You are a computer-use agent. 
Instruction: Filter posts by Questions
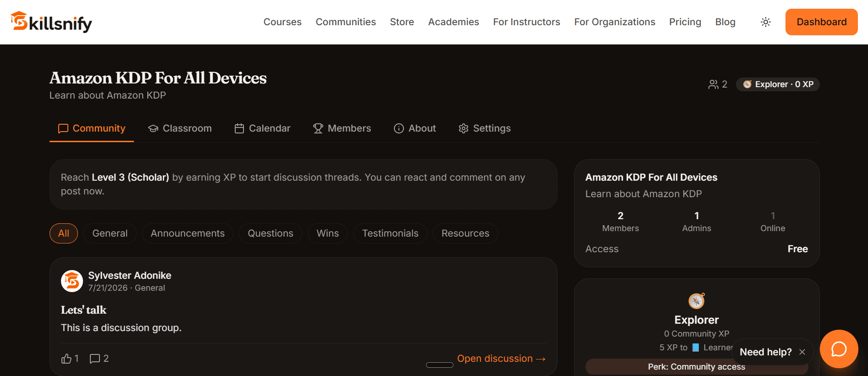(271, 233)
